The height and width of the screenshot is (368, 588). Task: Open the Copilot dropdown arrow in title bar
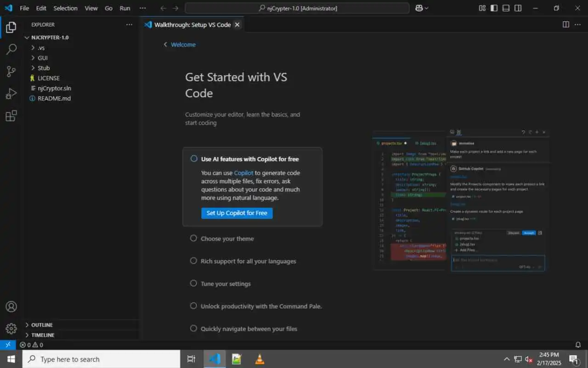tap(427, 8)
